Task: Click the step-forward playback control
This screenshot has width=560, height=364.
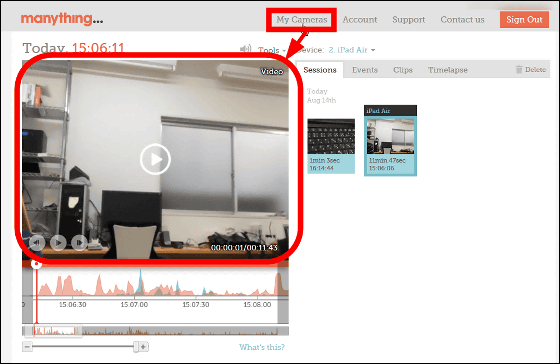Action: click(79, 243)
